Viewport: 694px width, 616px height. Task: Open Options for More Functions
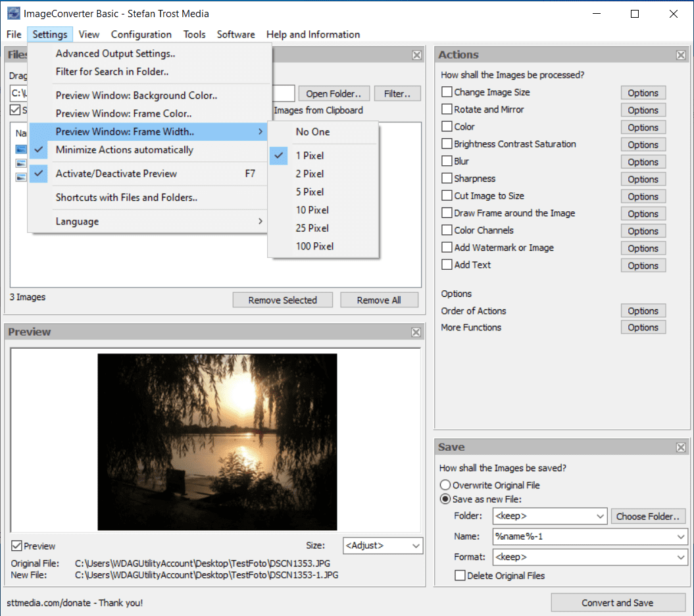643,327
